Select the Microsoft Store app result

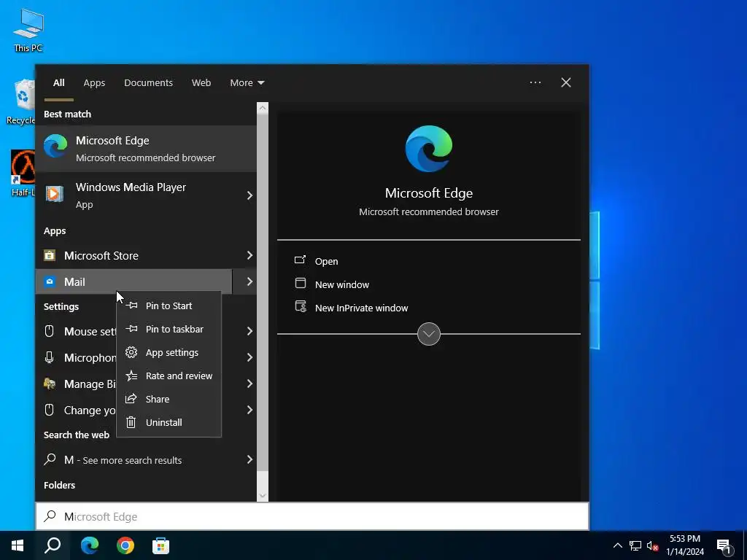tap(134, 256)
